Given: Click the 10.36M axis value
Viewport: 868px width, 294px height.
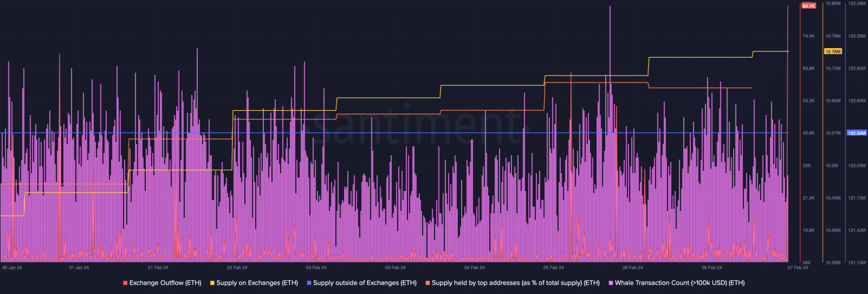Looking at the screenshot, I should point(832,230).
